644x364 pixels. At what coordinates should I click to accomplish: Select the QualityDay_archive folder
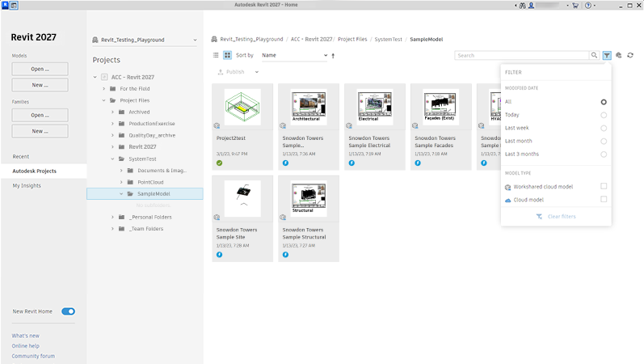click(x=152, y=135)
